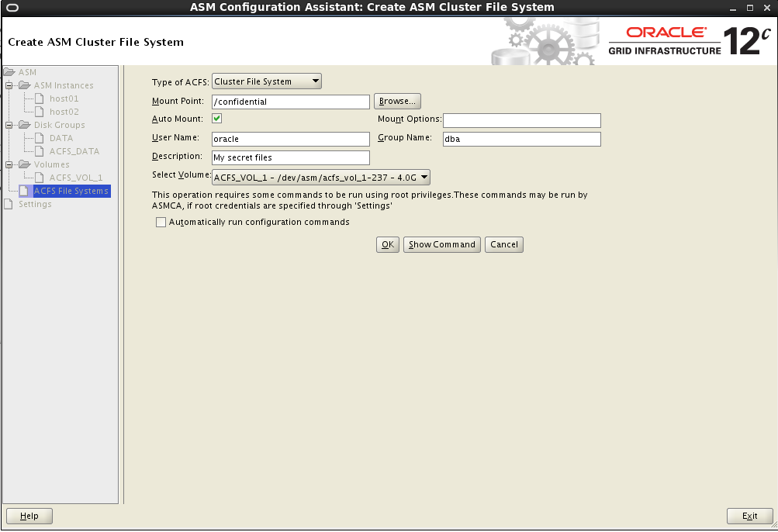Click the Mount Options input field
Screen dimensions: 778x532
tap(522, 121)
